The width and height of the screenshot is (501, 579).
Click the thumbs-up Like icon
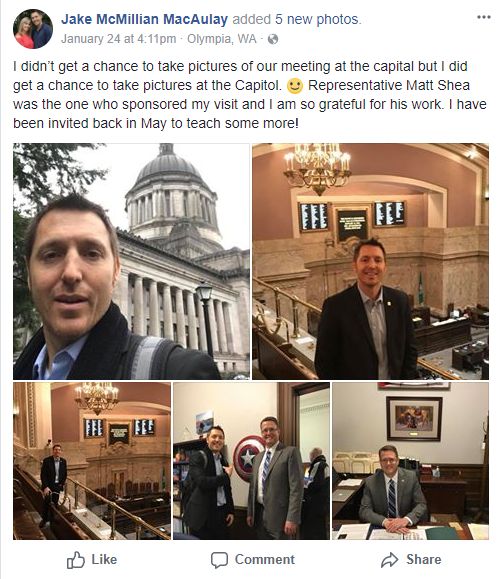tap(76, 560)
